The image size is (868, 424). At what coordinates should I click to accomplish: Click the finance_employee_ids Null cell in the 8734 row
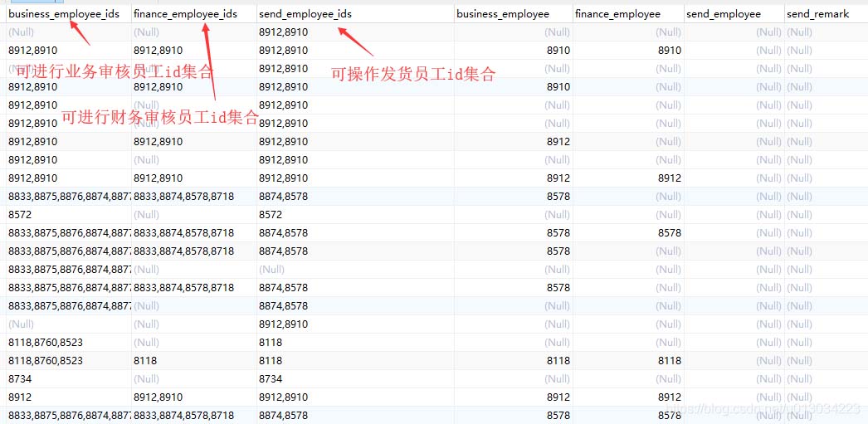point(194,379)
